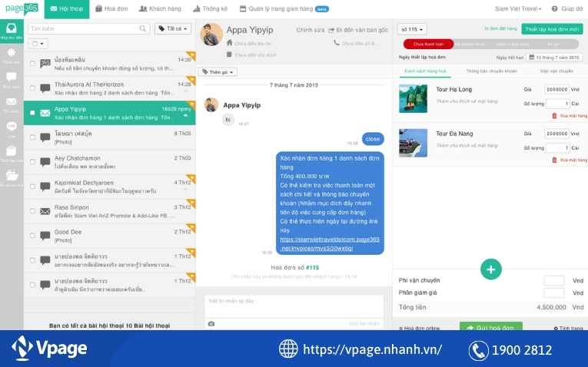This screenshot has width=588, height=367.
Task: Open the Thêm gói tag dropdown
Action: (x=218, y=72)
